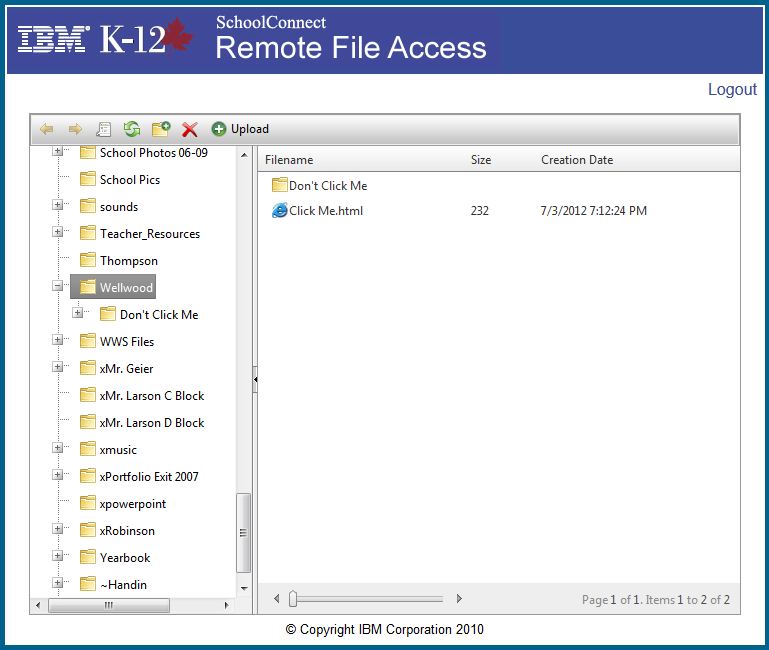
Task: Select the Click Me.html file
Action: point(326,211)
